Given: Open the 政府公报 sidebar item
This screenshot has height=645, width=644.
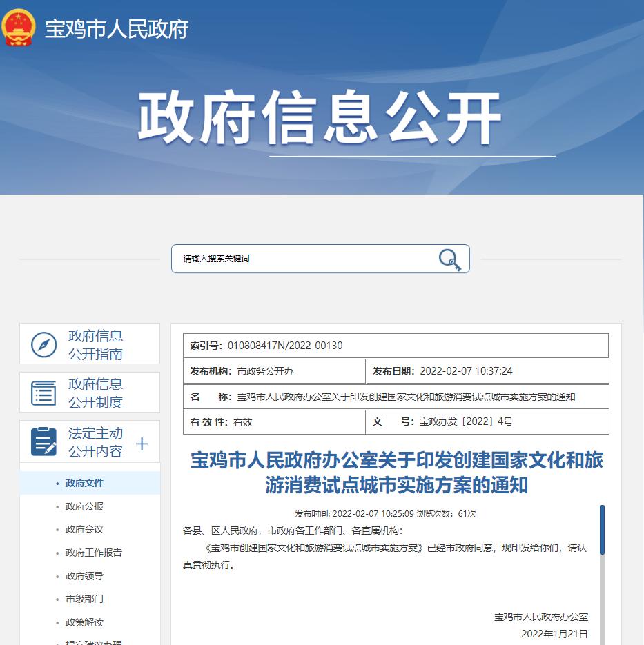Looking at the screenshot, I should click(84, 506).
